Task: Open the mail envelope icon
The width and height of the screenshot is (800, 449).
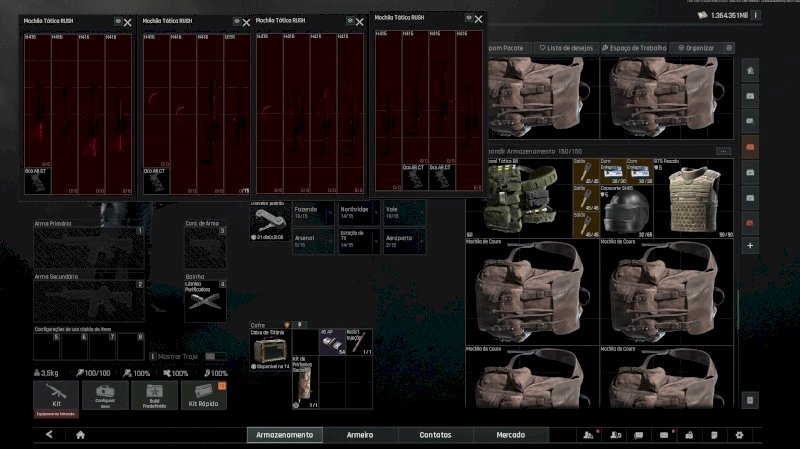Action: click(x=663, y=435)
